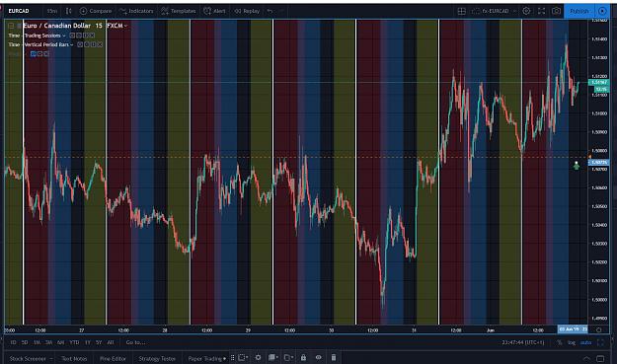617x364 pixels.
Task: Open the Stock Screener tab
Action: pos(28,358)
